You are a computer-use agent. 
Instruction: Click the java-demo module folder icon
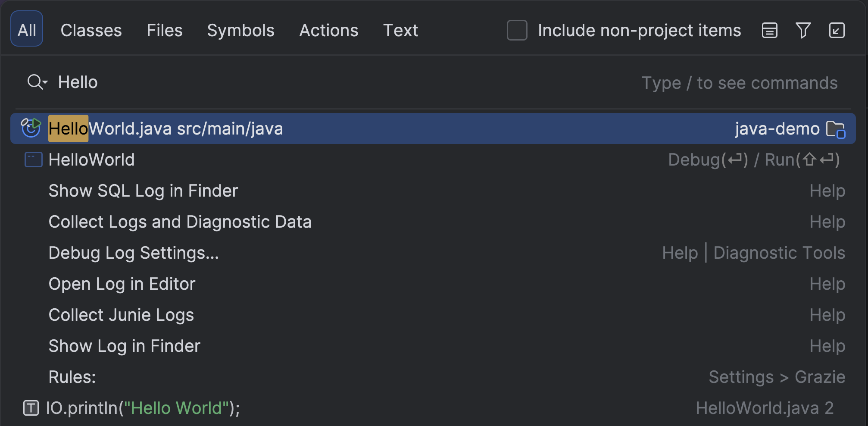(x=835, y=129)
